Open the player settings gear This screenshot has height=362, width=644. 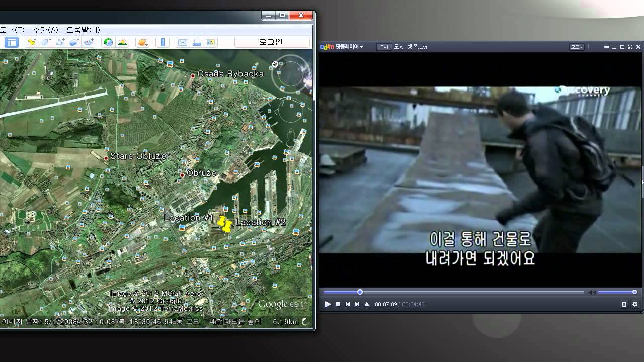pyautogui.click(x=635, y=304)
